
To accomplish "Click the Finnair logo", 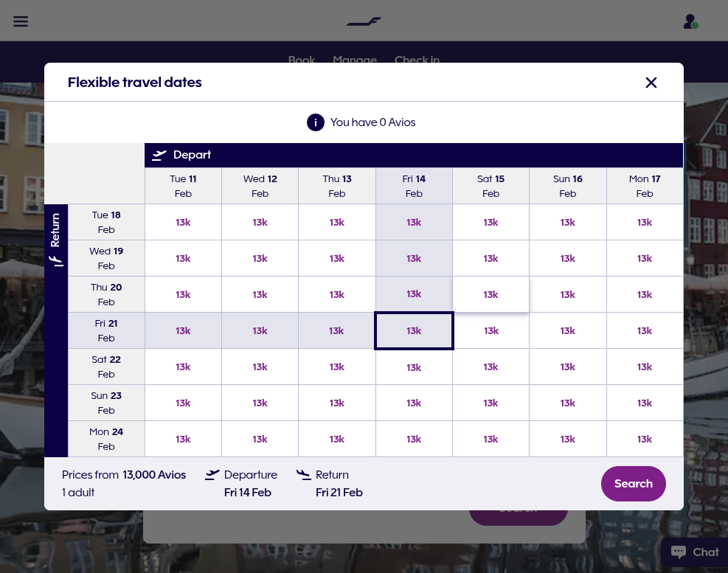I will pos(364,21).
